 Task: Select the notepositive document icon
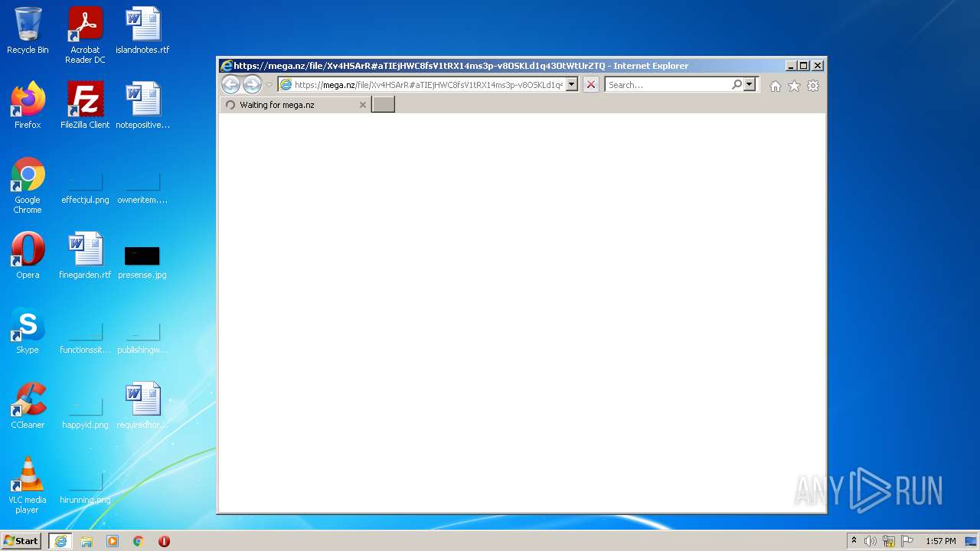point(142,106)
